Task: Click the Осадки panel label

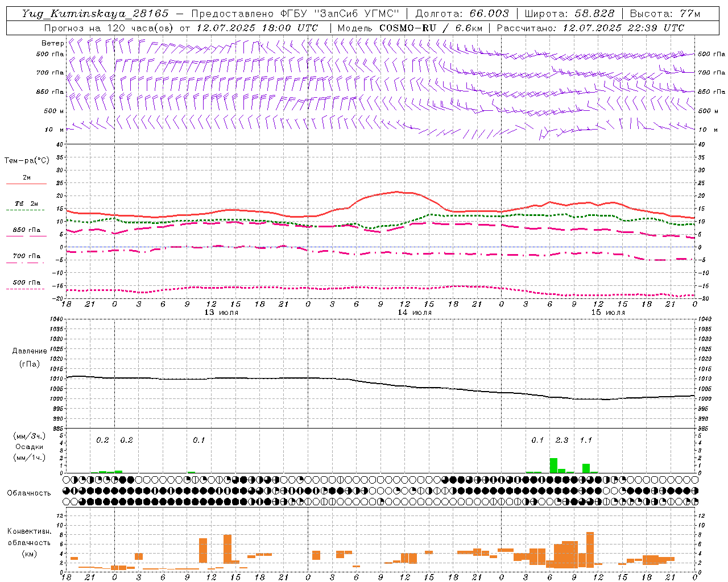Action: (30, 447)
